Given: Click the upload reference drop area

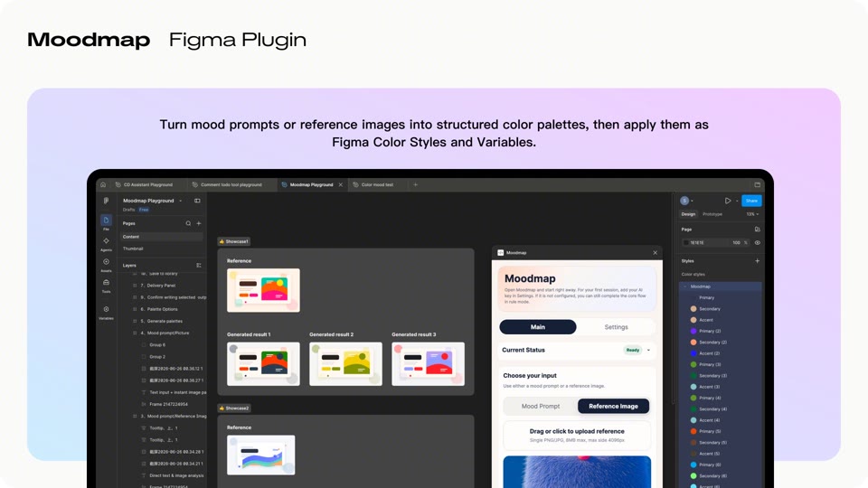Looking at the screenshot, I should point(577,436).
